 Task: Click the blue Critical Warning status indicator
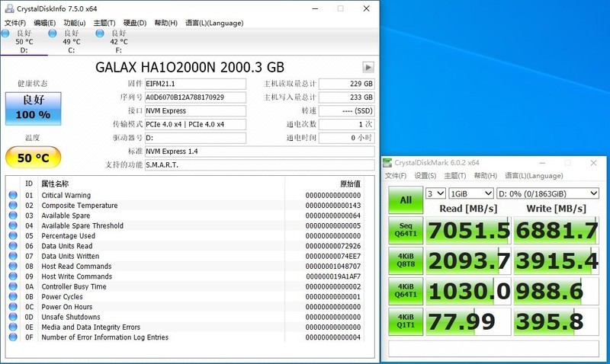(12, 196)
